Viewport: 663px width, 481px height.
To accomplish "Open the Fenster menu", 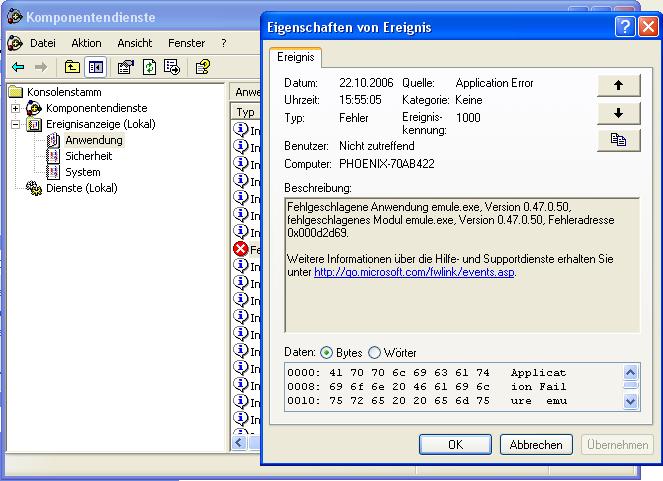I will coord(186,43).
